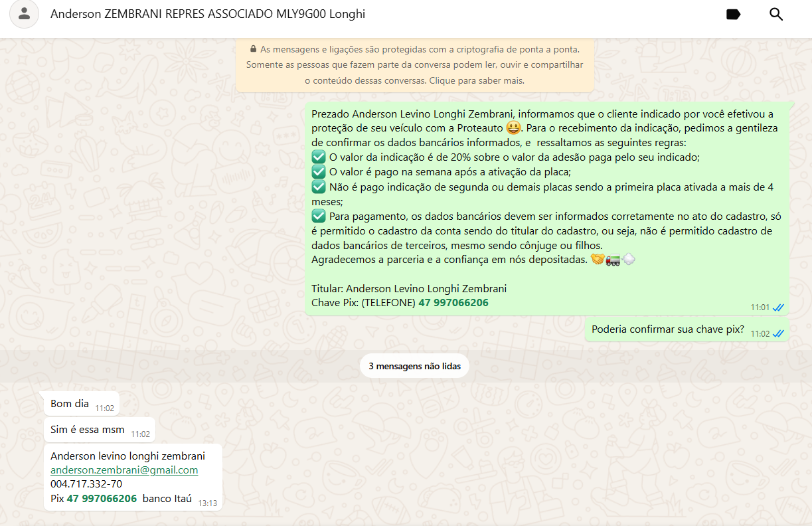Click the contact profile avatar icon
The image size is (812, 526).
tap(25, 14)
